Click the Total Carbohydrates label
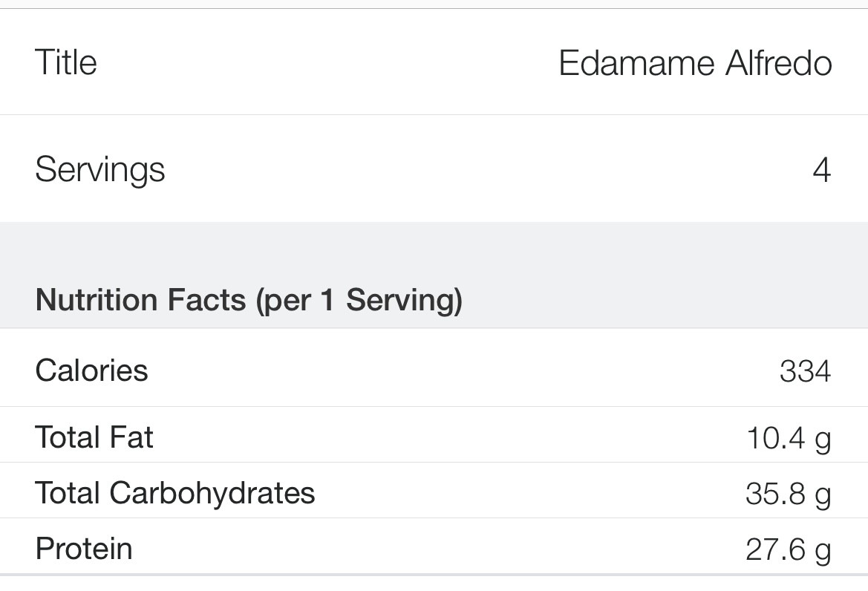This screenshot has width=868, height=591. (175, 492)
